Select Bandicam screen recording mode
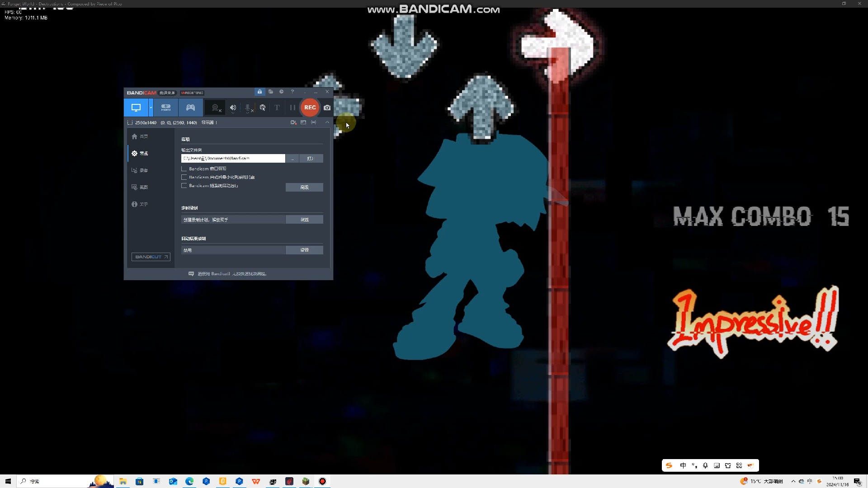This screenshot has height=488, width=868. 136,108
